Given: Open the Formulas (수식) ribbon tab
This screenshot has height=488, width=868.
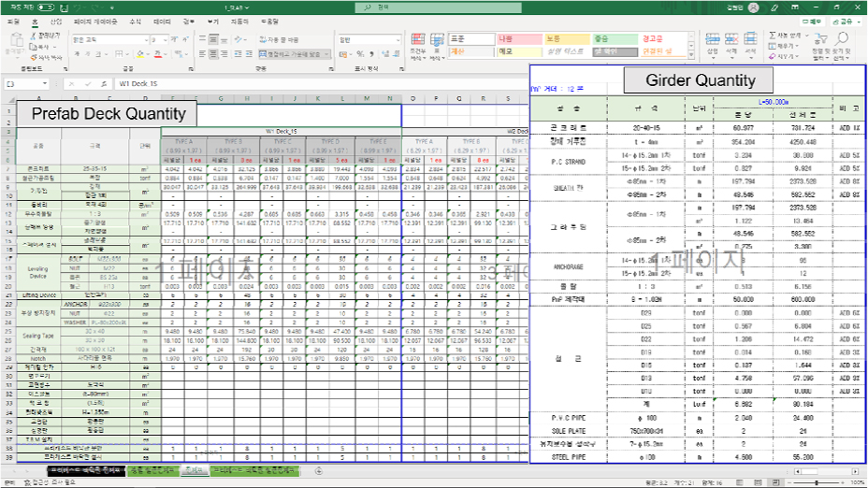Looking at the screenshot, I should click(x=135, y=22).
